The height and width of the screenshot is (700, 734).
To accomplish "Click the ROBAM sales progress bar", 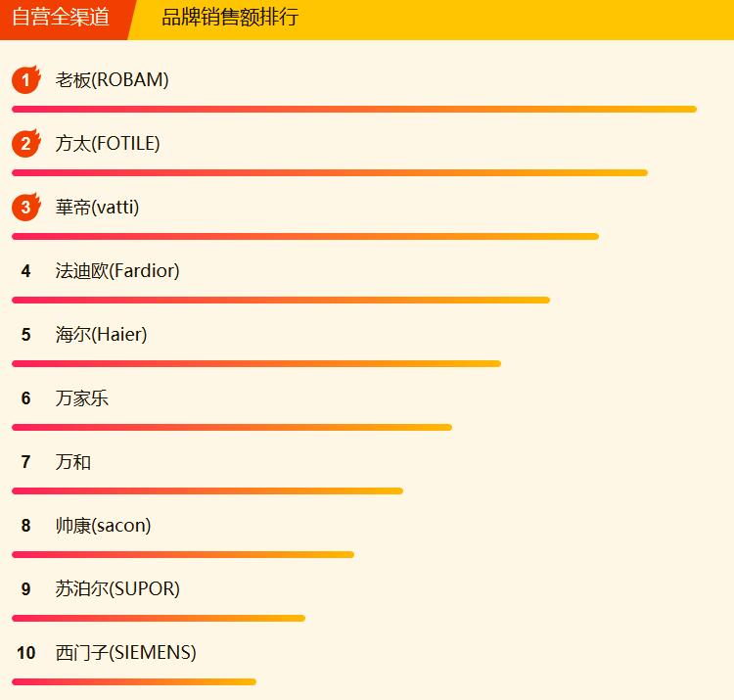I will click(x=354, y=110).
